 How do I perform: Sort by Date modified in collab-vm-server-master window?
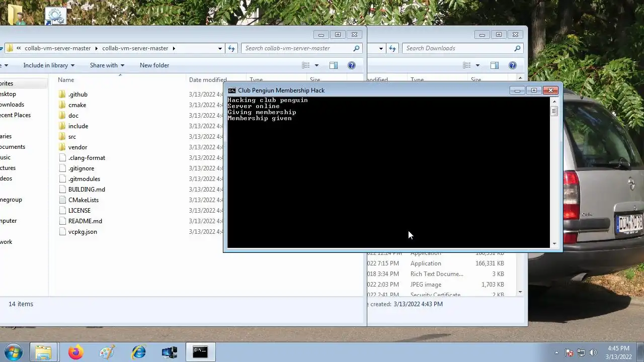(208, 80)
